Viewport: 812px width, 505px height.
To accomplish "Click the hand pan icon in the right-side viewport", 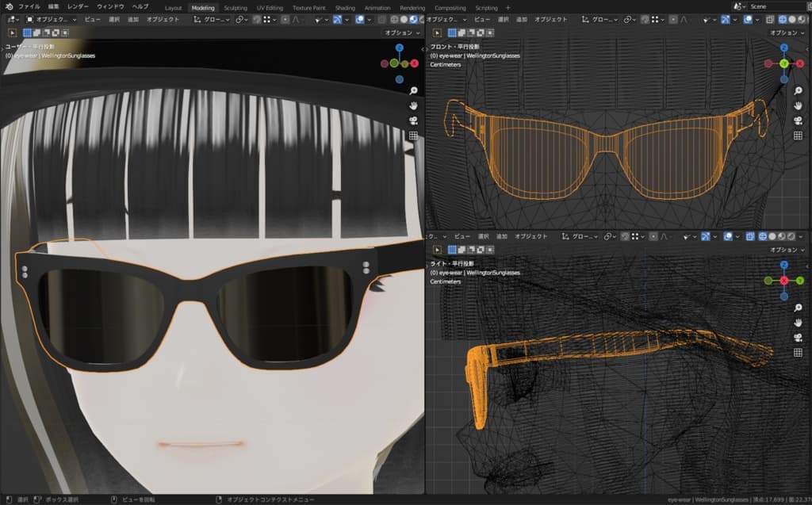I will pos(798,323).
